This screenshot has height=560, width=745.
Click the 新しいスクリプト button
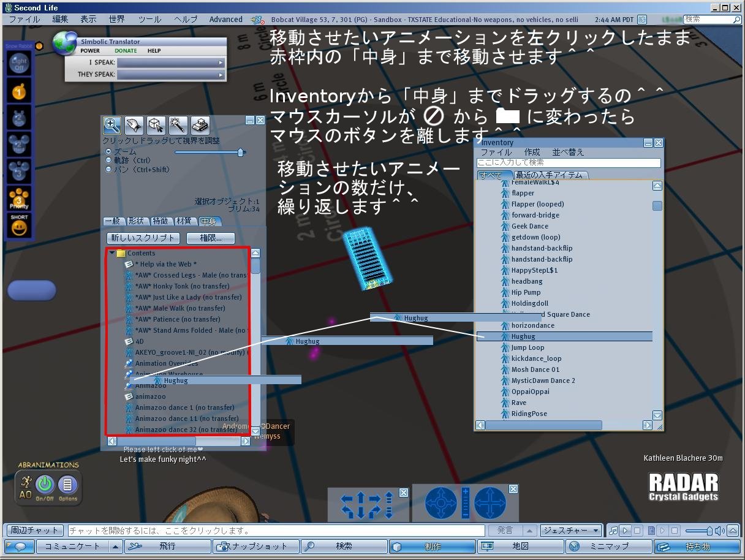(143, 238)
